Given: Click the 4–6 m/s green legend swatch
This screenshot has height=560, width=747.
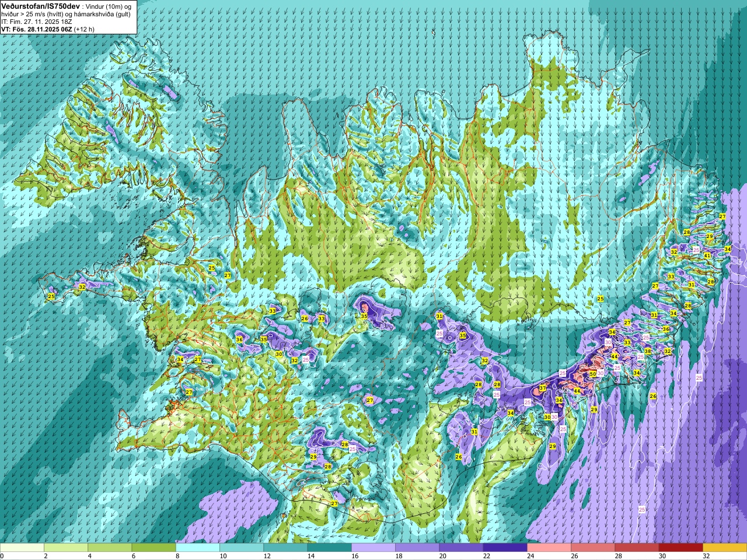Looking at the screenshot, I should [110, 548].
